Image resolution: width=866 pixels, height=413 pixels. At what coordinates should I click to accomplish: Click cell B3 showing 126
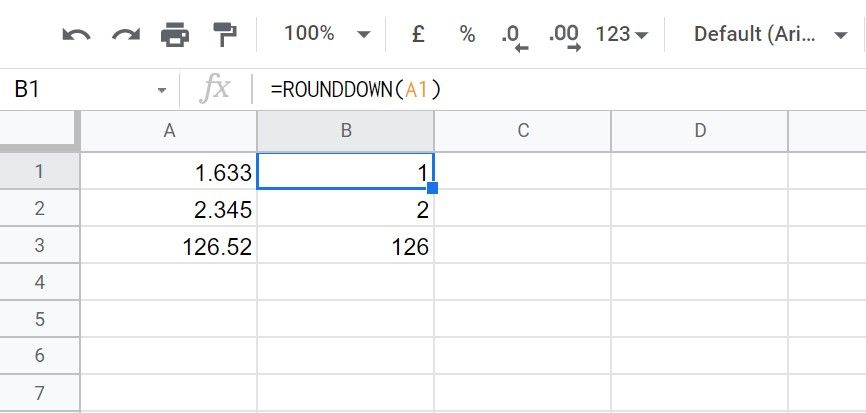click(345, 246)
